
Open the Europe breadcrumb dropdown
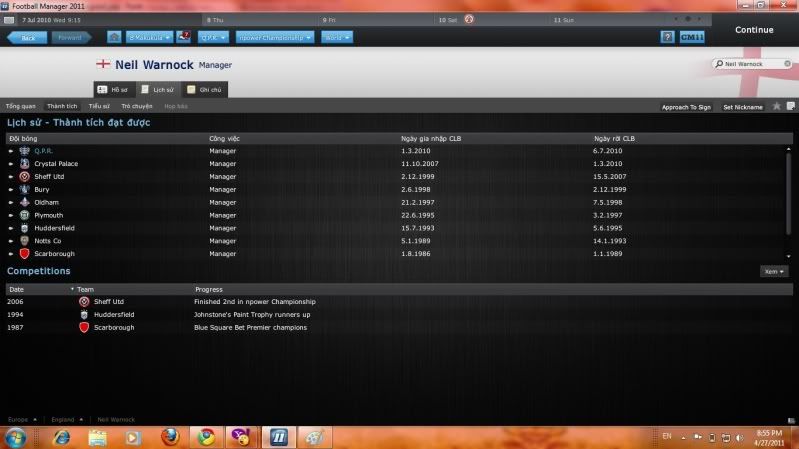click(x=22, y=419)
